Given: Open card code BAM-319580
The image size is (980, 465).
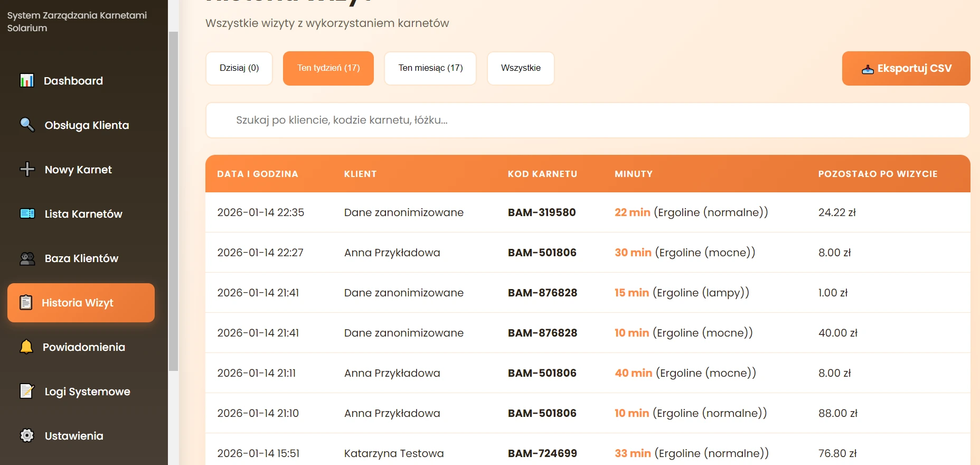Looking at the screenshot, I should (x=542, y=212).
